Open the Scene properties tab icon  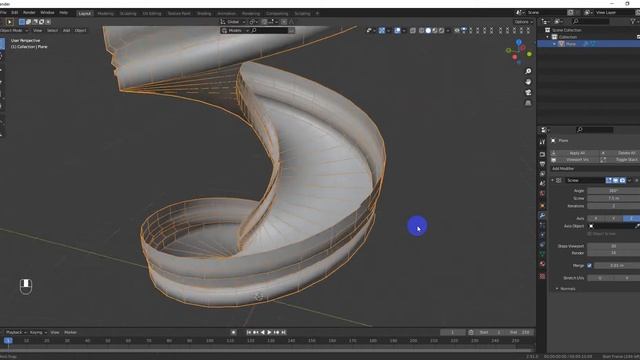[x=542, y=184]
